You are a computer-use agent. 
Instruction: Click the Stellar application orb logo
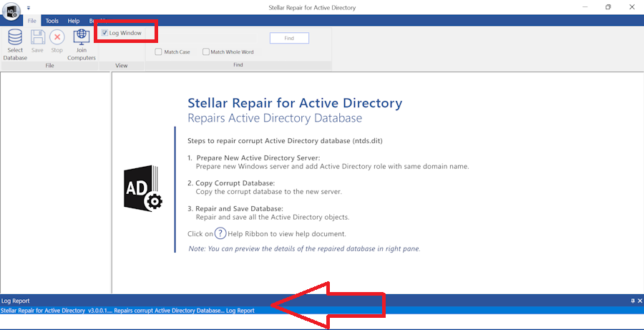pos(11,11)
